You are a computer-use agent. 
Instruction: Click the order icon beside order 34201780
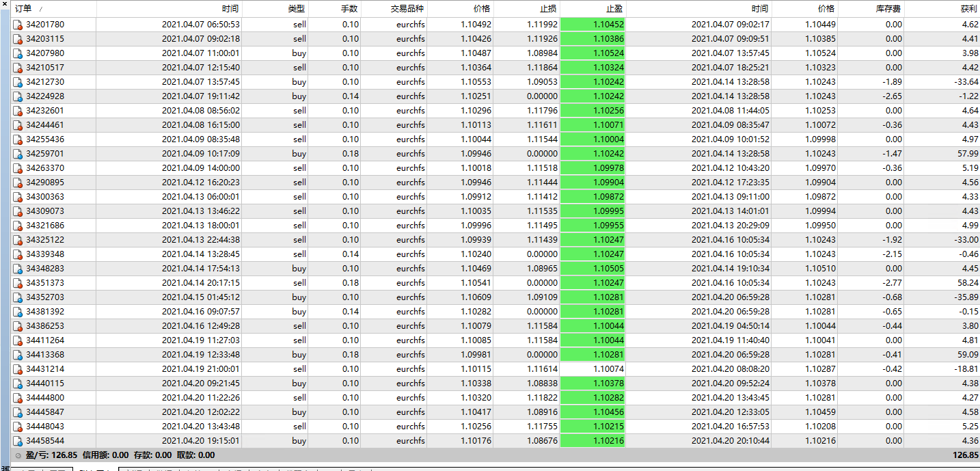[x=18, y=25]
